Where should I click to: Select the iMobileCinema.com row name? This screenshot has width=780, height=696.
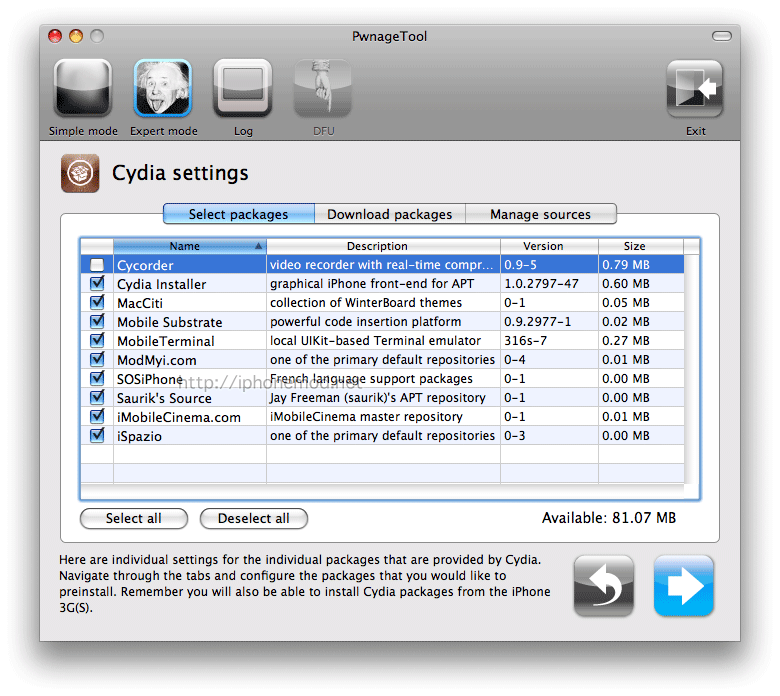(x=179, y=417)
